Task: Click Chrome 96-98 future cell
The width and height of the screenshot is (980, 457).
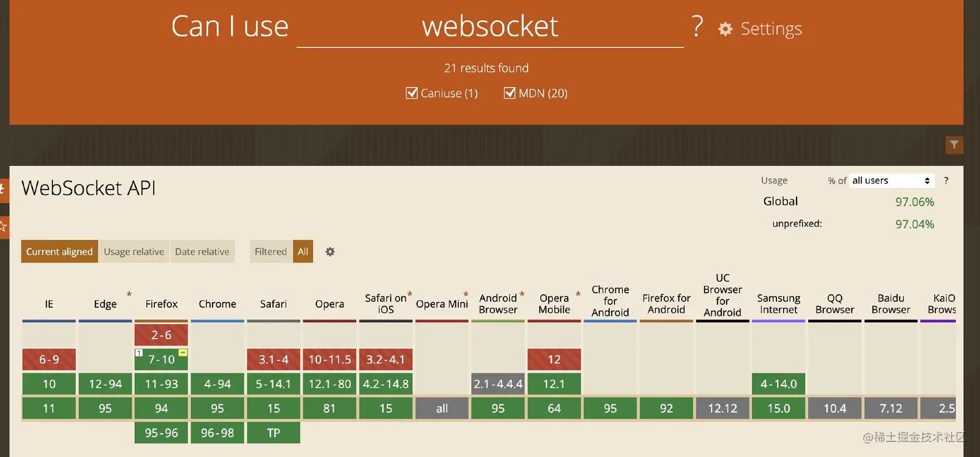Action: click(217, 432)
